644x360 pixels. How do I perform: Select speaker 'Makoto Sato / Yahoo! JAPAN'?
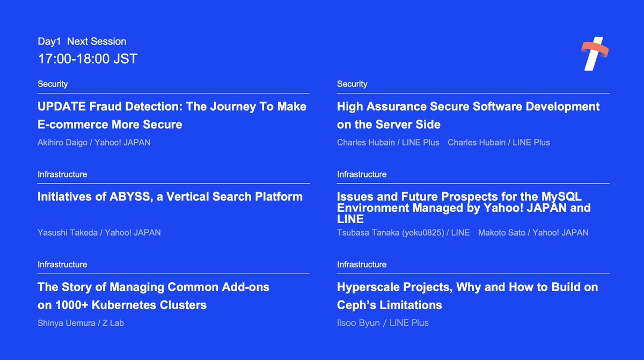tap(533, 232)
